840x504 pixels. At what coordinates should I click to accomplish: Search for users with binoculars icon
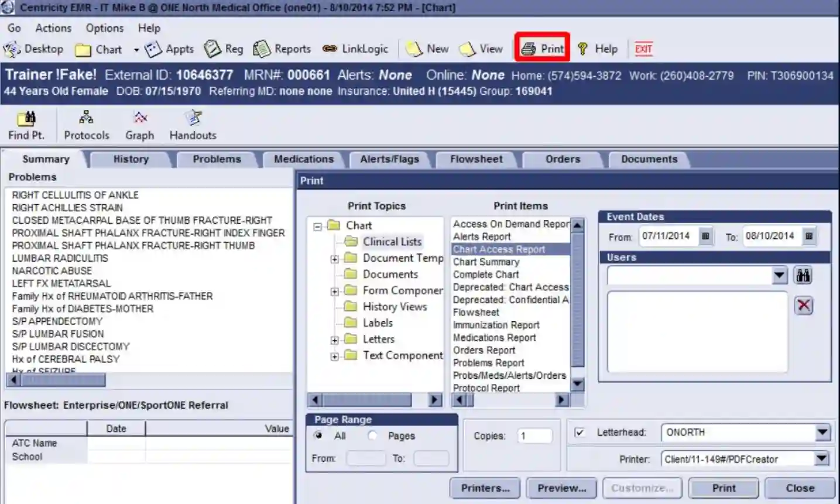tap(803, 275)
